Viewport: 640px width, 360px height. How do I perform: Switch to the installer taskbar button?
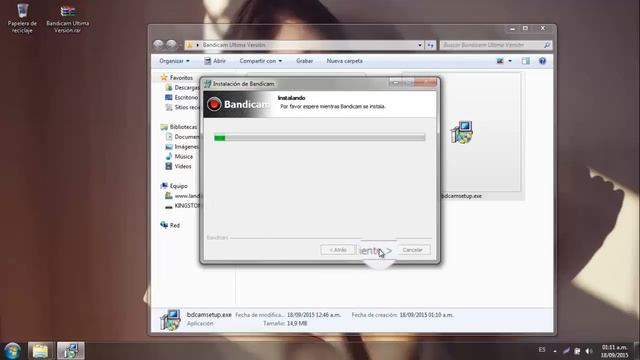pos(70,351)
